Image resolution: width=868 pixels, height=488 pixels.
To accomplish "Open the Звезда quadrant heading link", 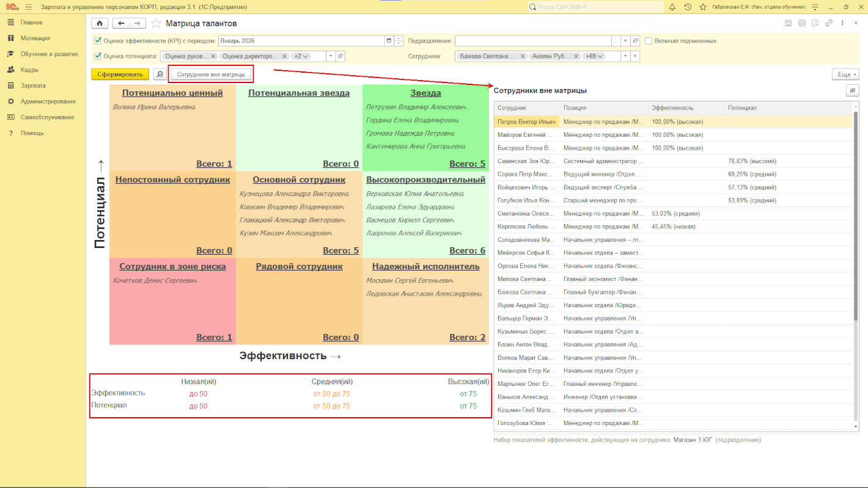I will point(425,93).
